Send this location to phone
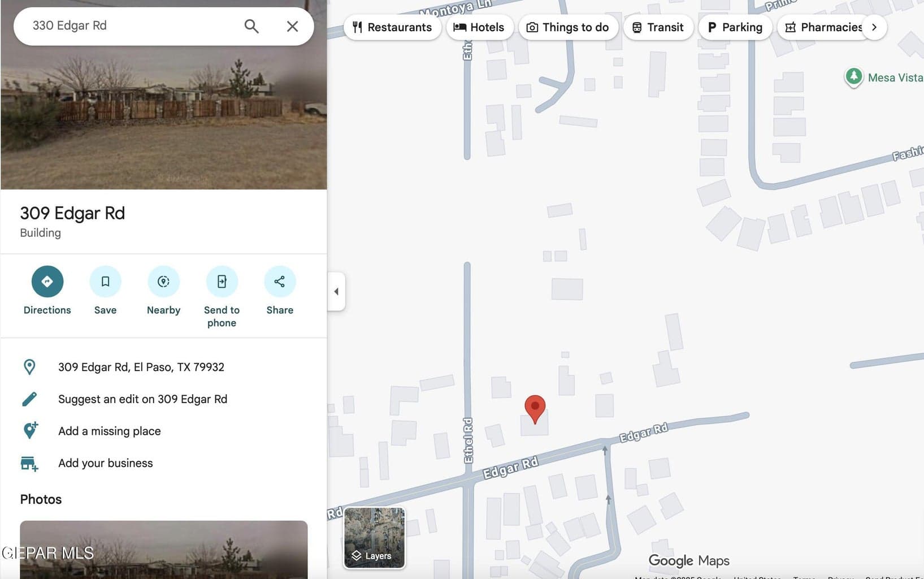This screenshot has width=924, height=579. click(x=222, y=282)
